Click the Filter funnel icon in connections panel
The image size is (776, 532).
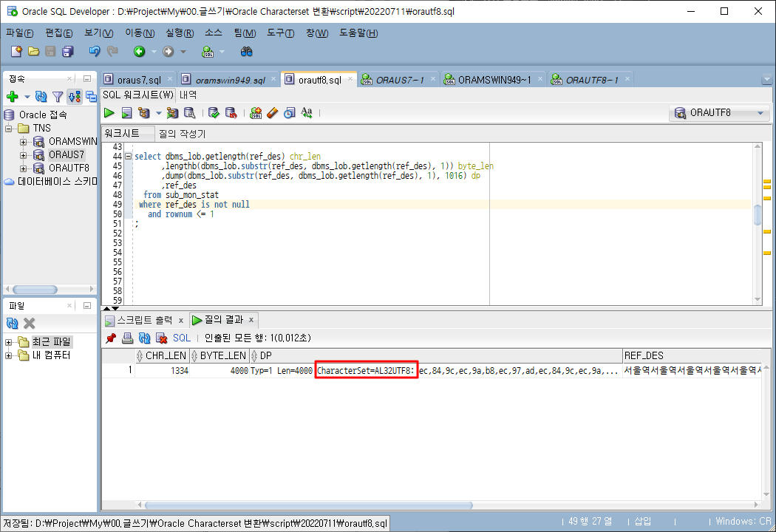[x=58, y=97]
